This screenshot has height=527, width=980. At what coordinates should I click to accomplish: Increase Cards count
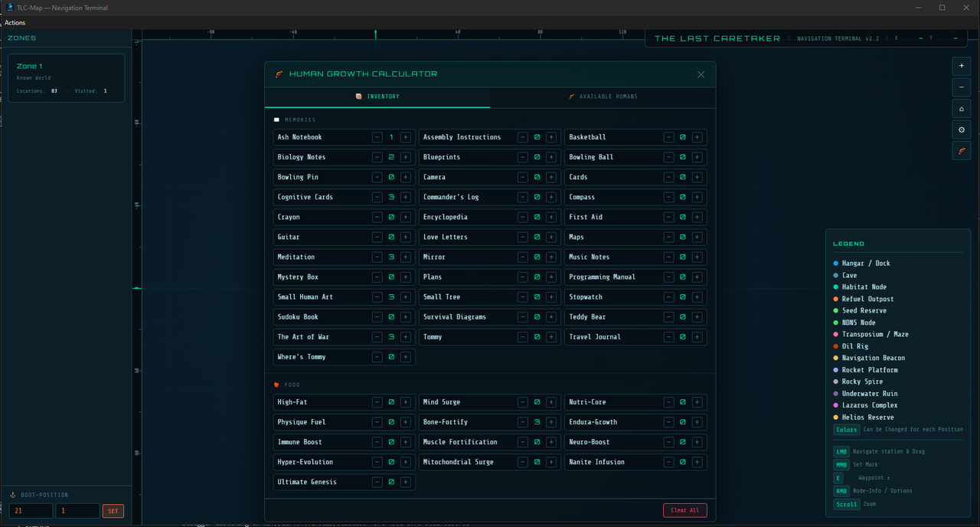point(697,177)
